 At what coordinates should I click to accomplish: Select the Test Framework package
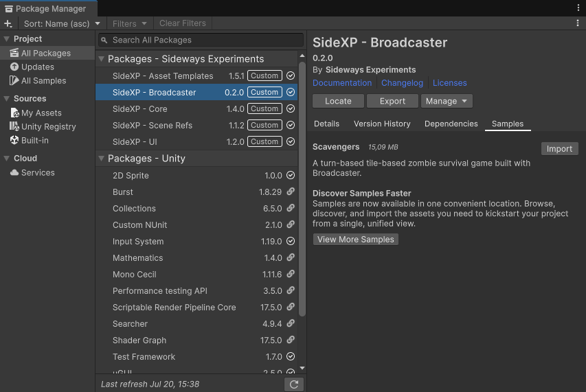(x=196, y=356)
